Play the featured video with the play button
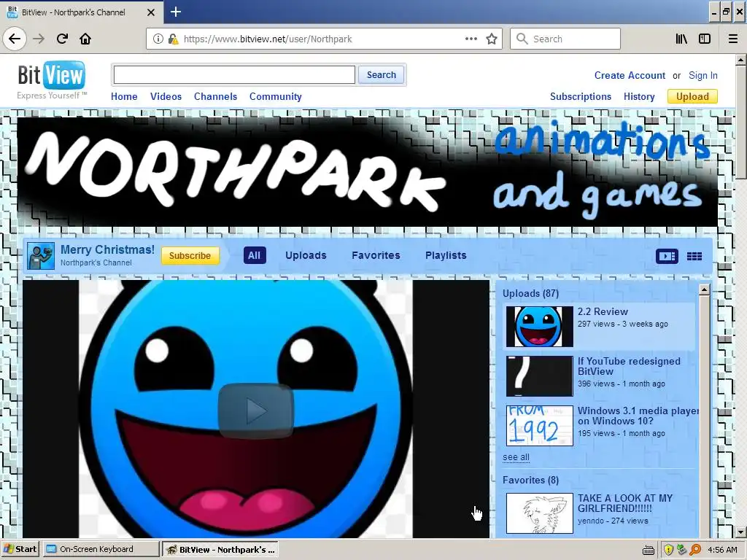 (255, 411)
